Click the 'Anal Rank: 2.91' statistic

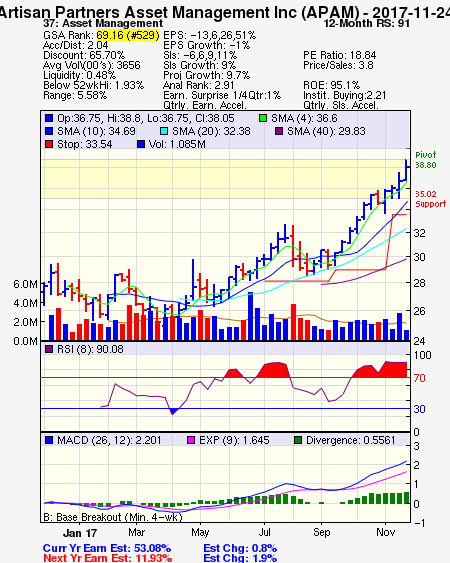(199, 85)
